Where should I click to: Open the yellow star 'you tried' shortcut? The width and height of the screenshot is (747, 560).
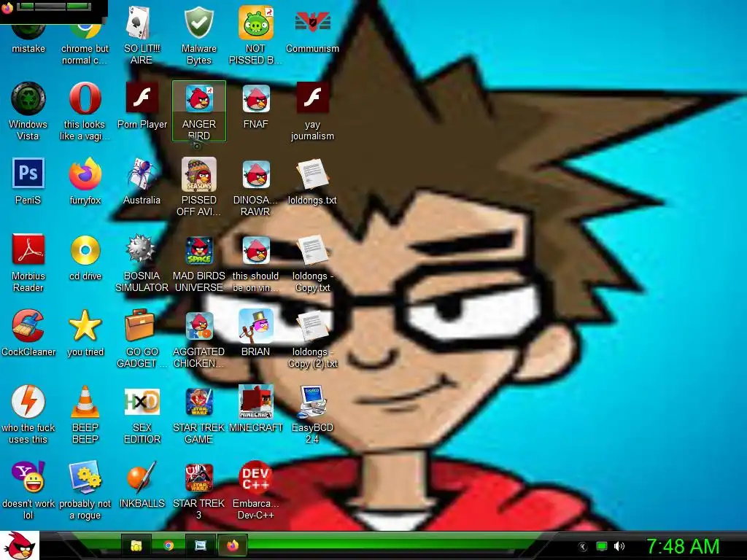point(85,332)
